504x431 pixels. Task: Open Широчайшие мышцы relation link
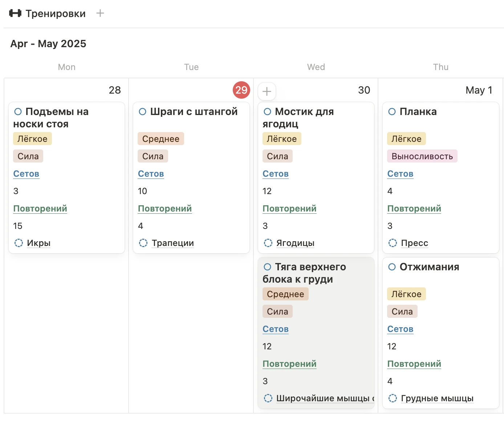(323, 398)
